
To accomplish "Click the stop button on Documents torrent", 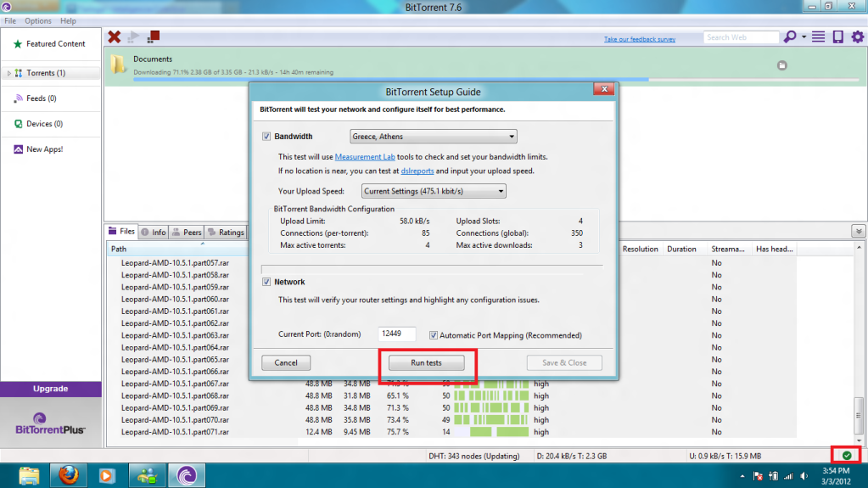I will tap(782, 65).
